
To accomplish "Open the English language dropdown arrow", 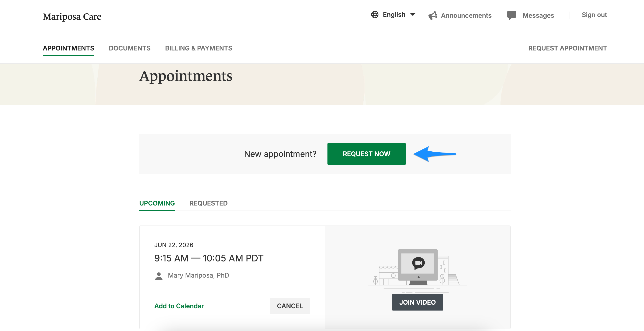I will pyautogui.click(x=413, y=15).
